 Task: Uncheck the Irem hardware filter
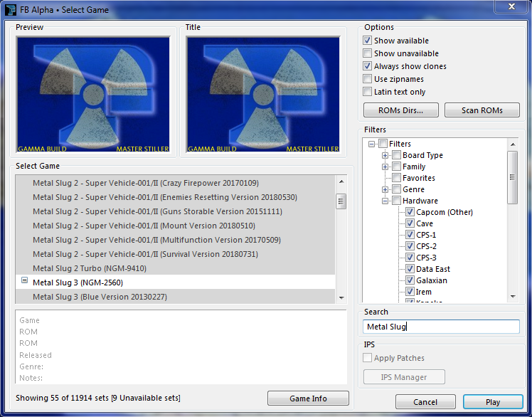(410, 292)
